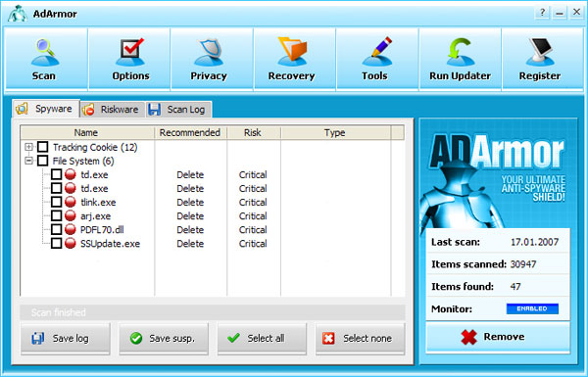Collapse the File System tree node
Viewport: 588px width, 377px height.
(x=28, y=161)
